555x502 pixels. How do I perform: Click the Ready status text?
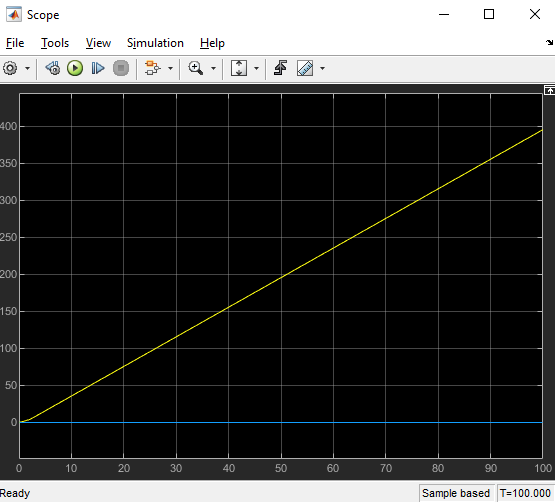(15, 493)
